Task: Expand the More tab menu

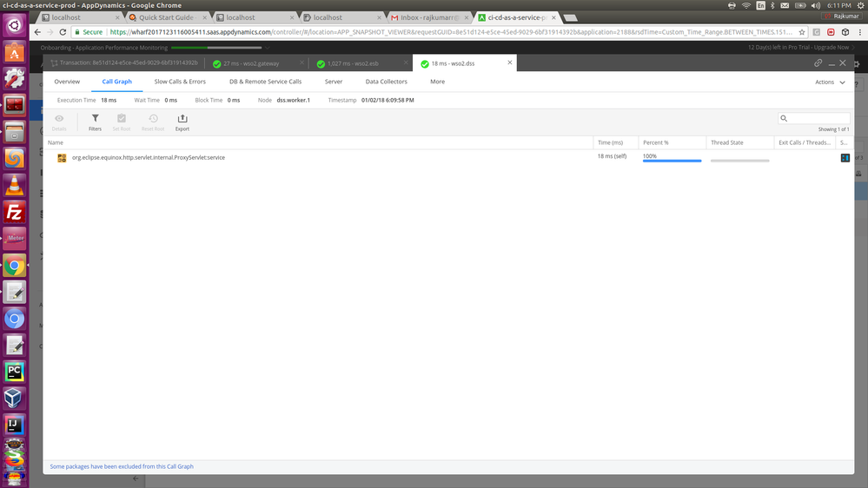Action: click(x=437, y=82)
